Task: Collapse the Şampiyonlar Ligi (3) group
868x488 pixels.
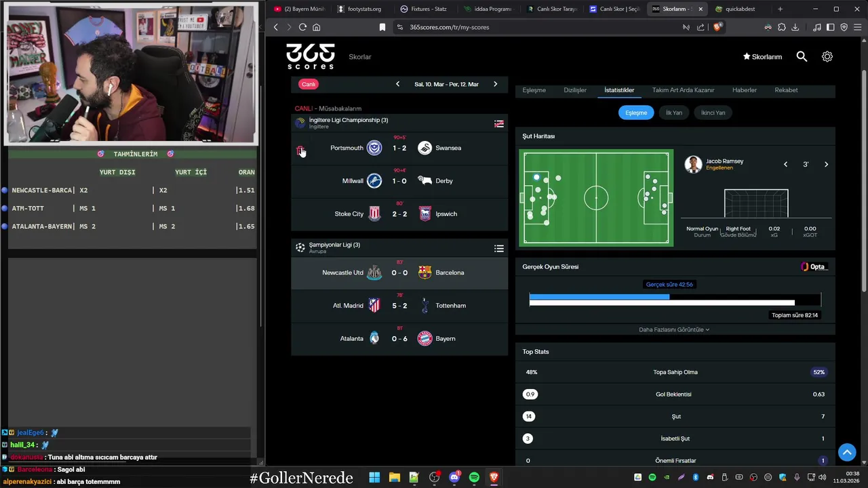Action: pyautogui.click(x=399, y=247)
